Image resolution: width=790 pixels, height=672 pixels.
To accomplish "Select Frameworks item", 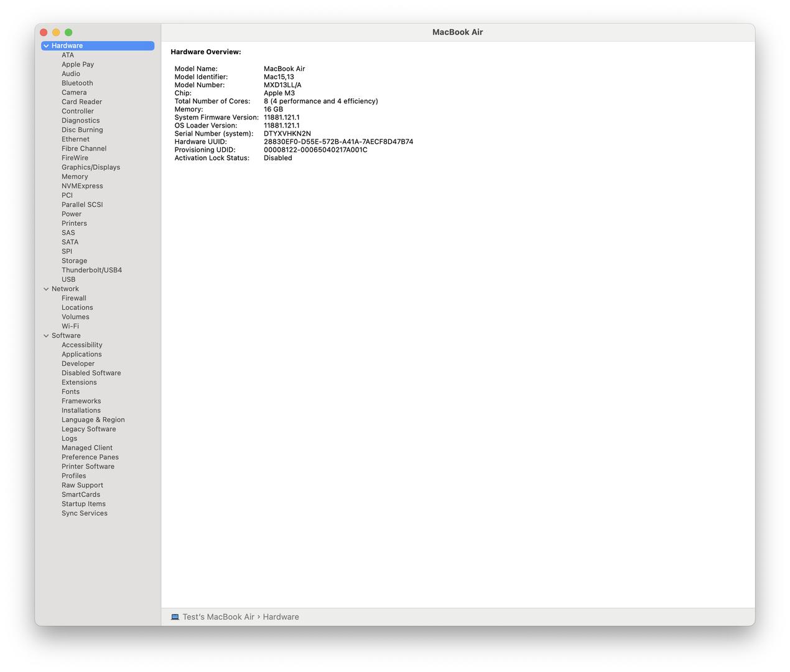I will pyautogui.click(x=81, y=401).
